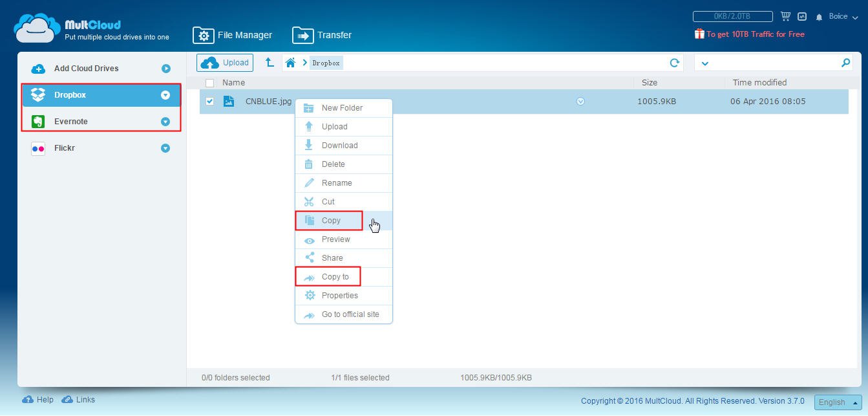The image size is (868, 416).
Task: Open File Manager gear icon
Action: click(x=203, y=35)
